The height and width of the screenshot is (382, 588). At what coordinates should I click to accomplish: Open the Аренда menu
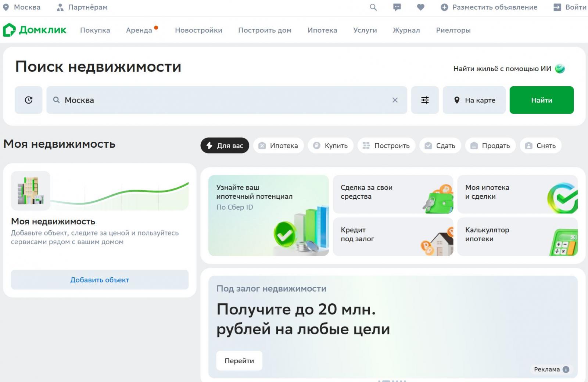click(139, 30)
